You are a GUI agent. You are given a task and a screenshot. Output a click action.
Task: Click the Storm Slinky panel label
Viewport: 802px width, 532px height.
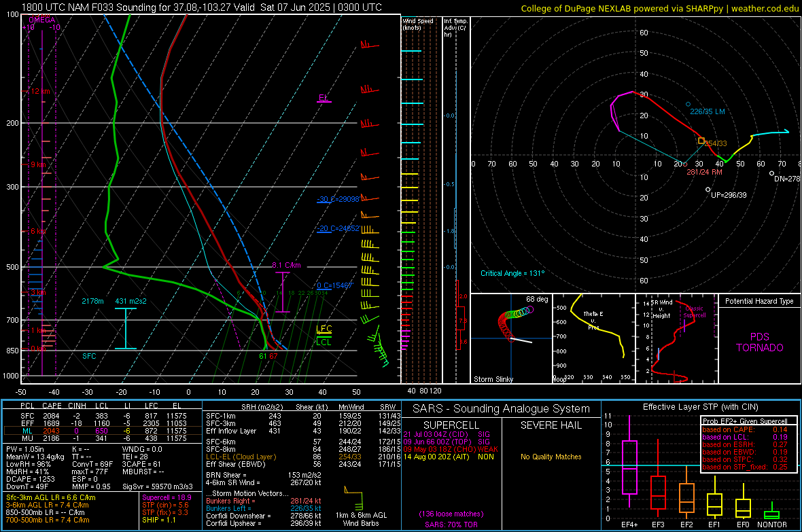tap(493, 379)
